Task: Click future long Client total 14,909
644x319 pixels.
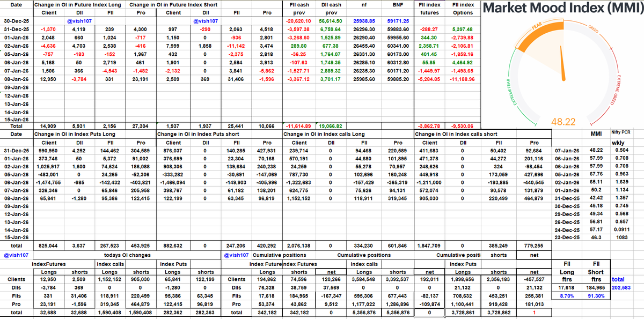Action: point(48,125)
